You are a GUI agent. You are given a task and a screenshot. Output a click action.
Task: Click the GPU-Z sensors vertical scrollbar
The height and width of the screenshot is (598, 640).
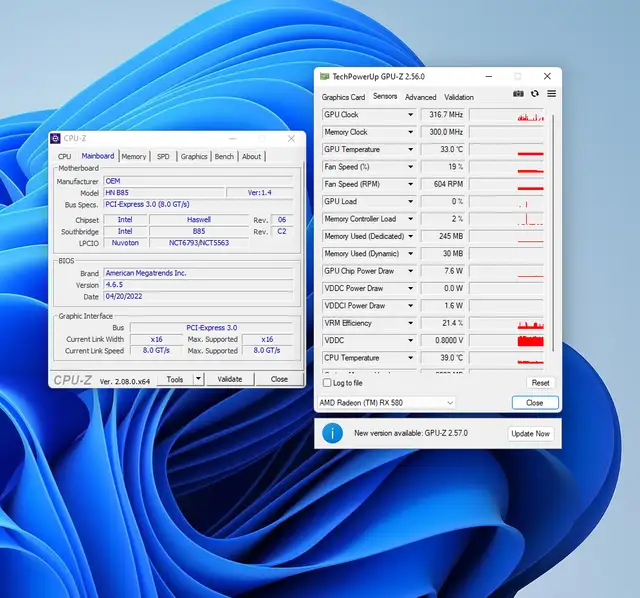pos(553,233)
